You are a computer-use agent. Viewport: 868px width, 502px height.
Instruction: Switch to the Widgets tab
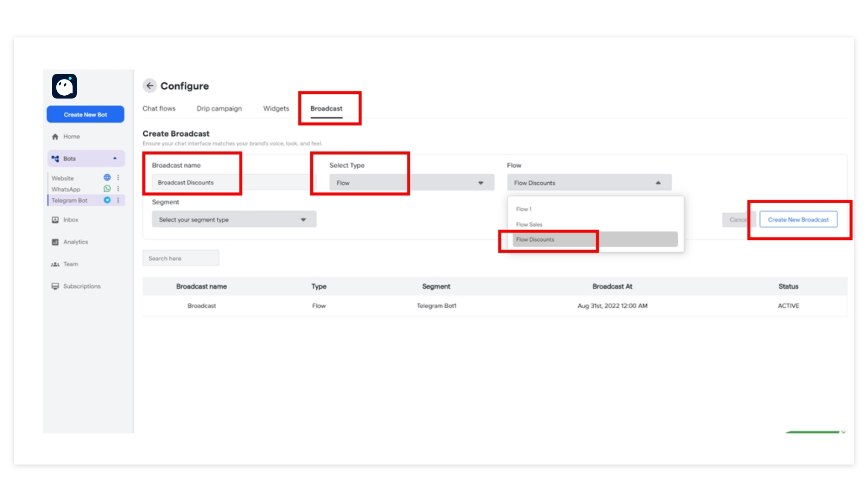(276, 108)
